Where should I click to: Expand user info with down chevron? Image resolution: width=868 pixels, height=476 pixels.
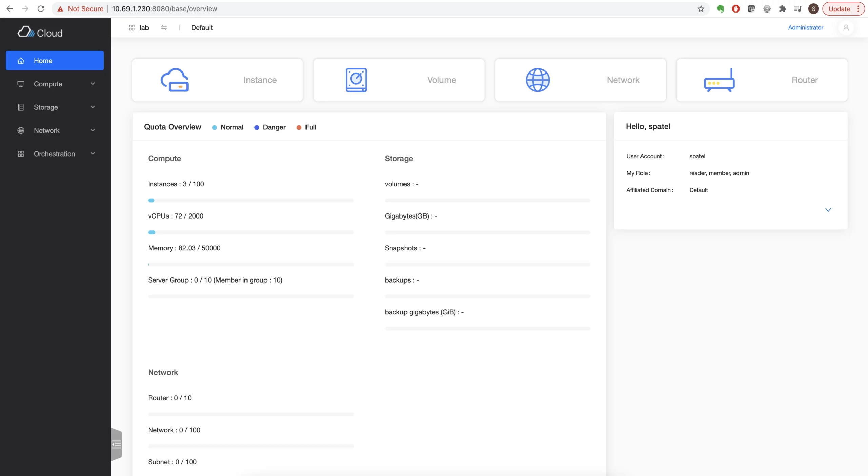pos(828,210)
